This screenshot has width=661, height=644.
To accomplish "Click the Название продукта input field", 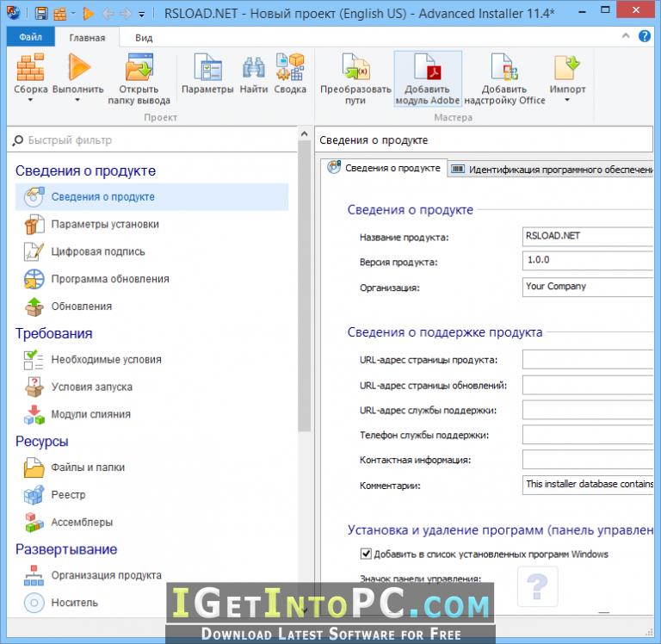I will pyautogui.click(x=588, y=236).
